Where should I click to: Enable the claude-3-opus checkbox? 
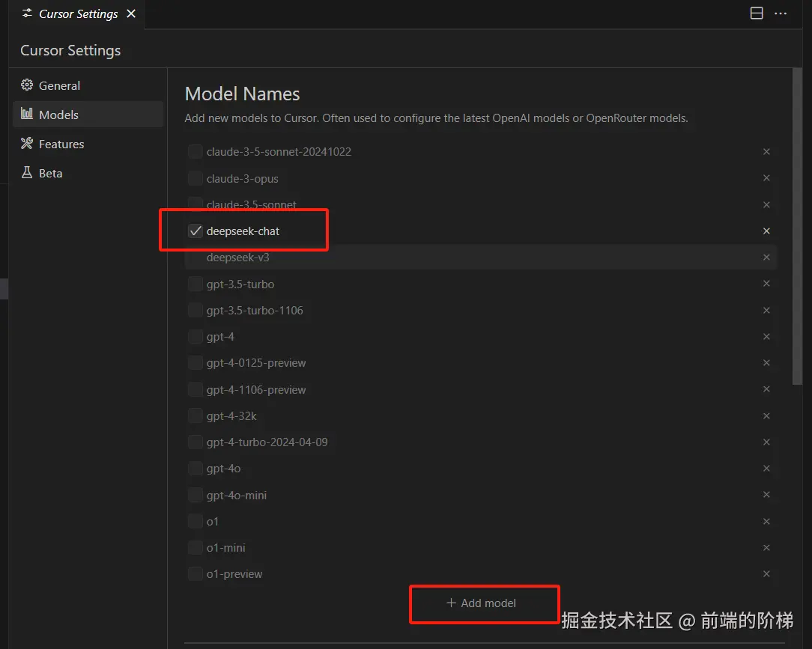(x=196, y=178)
